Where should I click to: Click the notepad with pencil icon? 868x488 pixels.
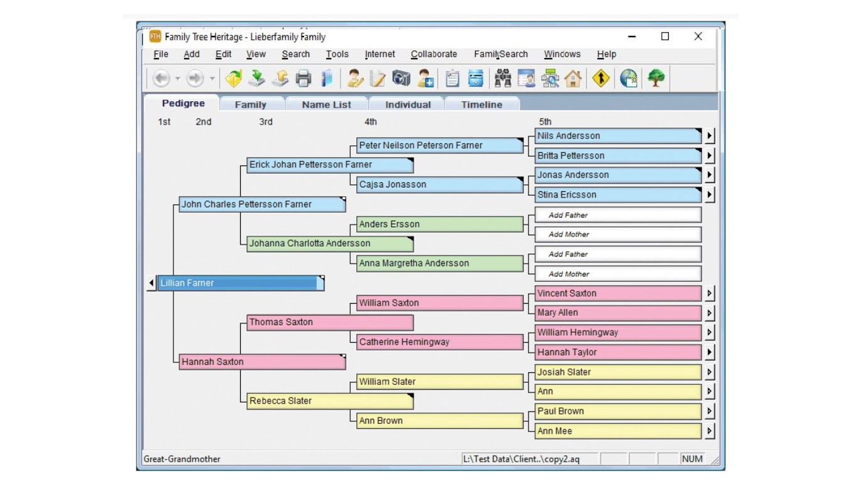(x=377, y=79)
